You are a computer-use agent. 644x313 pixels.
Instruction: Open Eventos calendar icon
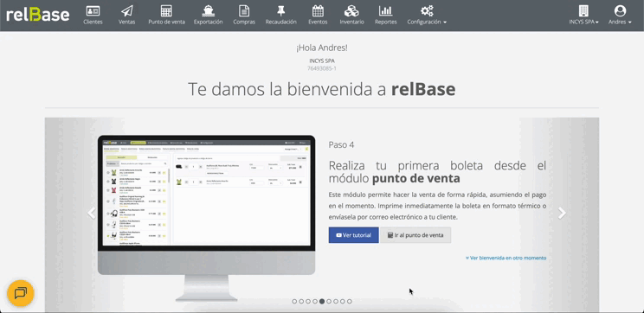[318, 10]
